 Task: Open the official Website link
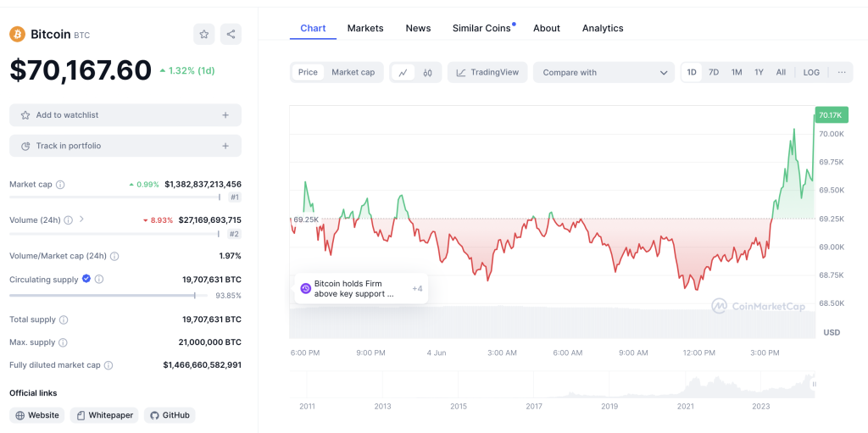[x=37, y=415]
